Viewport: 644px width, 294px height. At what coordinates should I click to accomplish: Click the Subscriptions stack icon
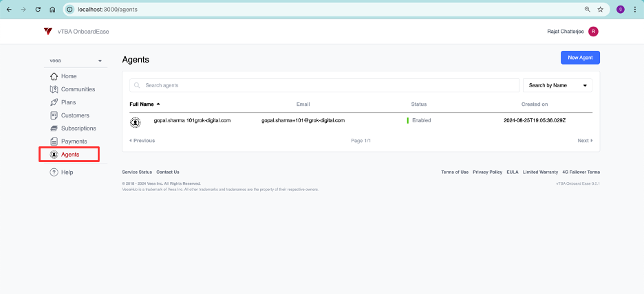pos(54,128)
